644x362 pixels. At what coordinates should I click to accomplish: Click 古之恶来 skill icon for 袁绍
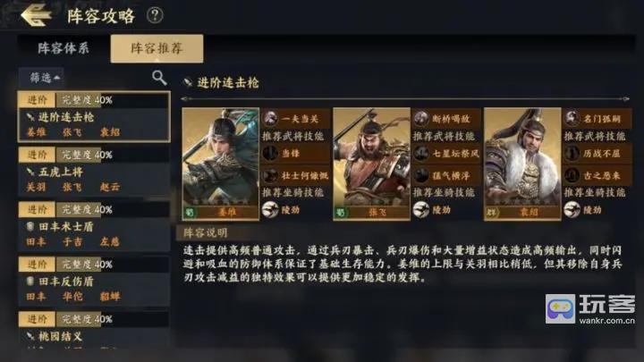pyautogui.click(x=572, y=176)
